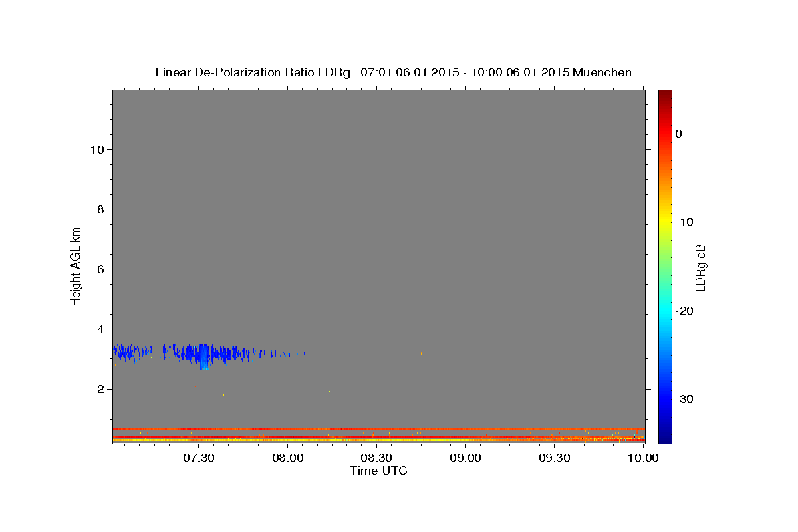
Task: Pick the dark red top of colorbar
Action: tap(665, 94)
